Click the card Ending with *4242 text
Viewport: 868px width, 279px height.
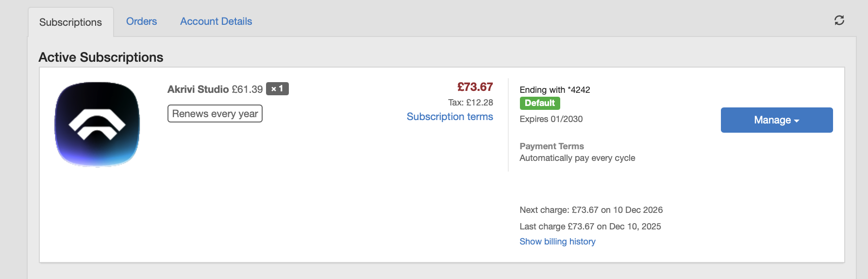click(555, 90)
